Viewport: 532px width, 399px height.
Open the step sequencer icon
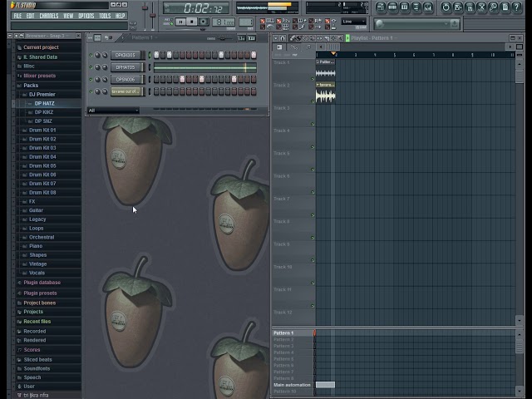pos(392,7)
